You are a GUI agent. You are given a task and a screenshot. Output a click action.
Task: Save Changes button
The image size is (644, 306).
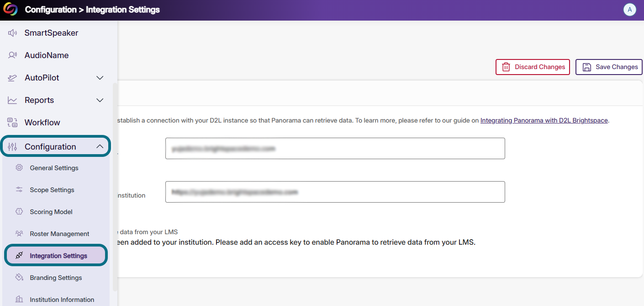pyautogui.click(x=609, y=67)
